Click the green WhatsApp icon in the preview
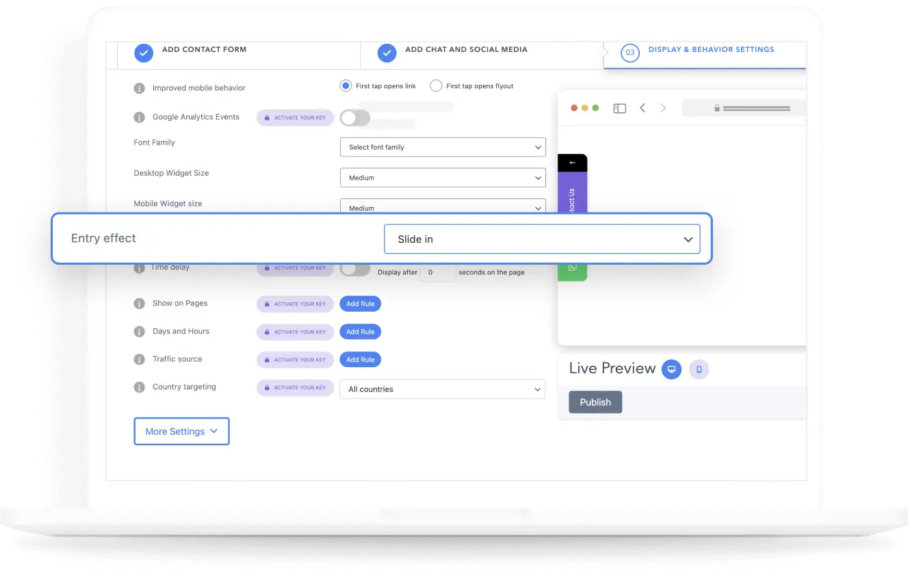 click(x=573, y=267)
